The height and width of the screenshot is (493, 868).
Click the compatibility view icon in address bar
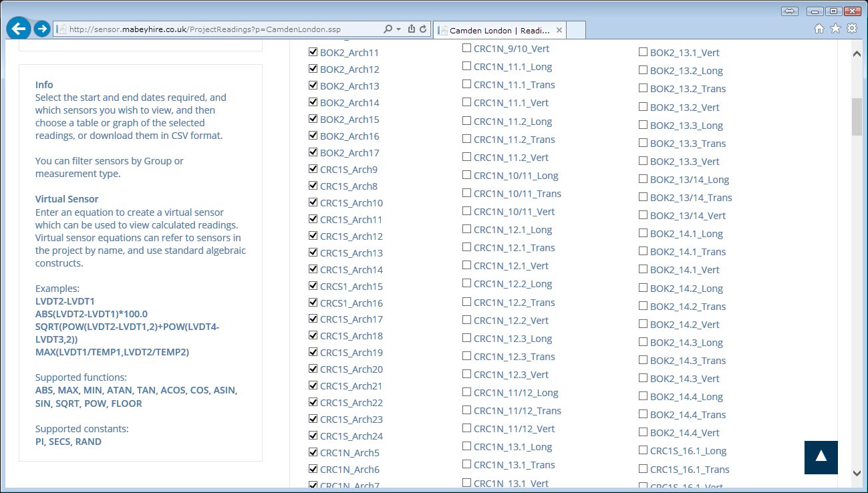pyautogui.click(x=412, y=29)
